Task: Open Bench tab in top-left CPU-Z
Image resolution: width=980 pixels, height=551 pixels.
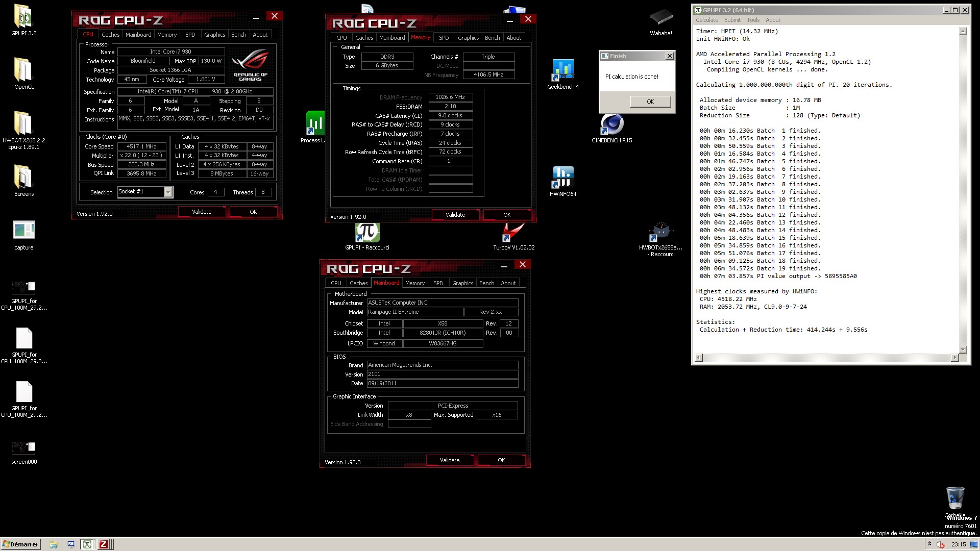Action: [x=239, y=35]
